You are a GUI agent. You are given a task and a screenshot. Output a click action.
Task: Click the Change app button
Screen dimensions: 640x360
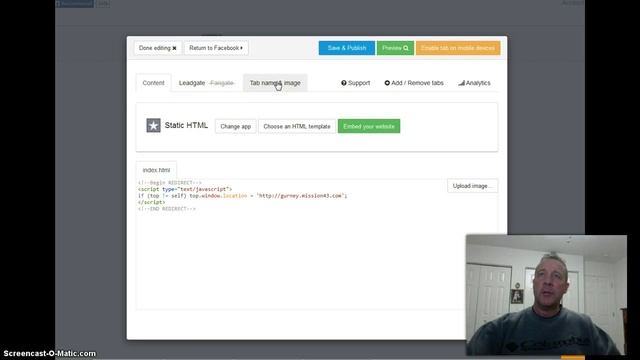(x=236, y=127)
